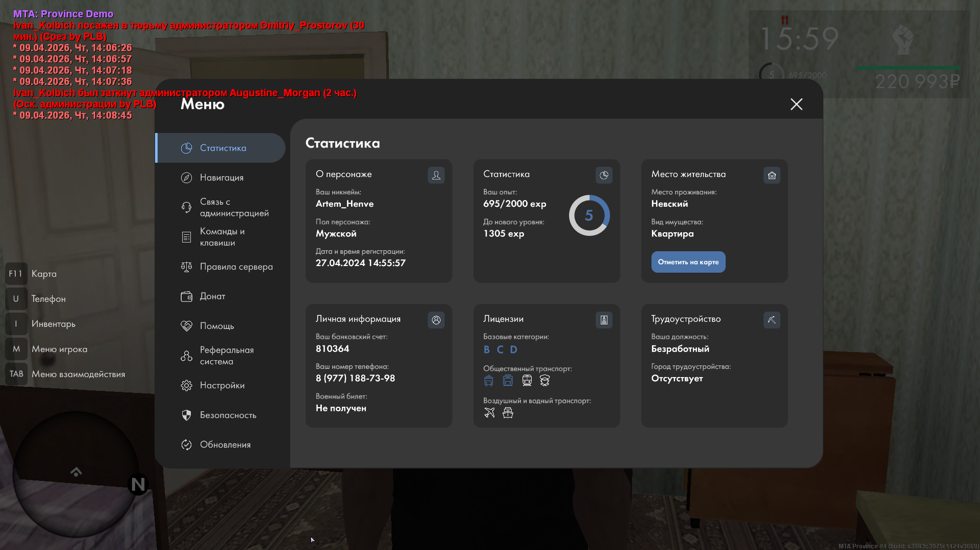The width and height of the screenshot is (980, 550).
Task: Go to the Донат section
Action: (x=212, y=296)
